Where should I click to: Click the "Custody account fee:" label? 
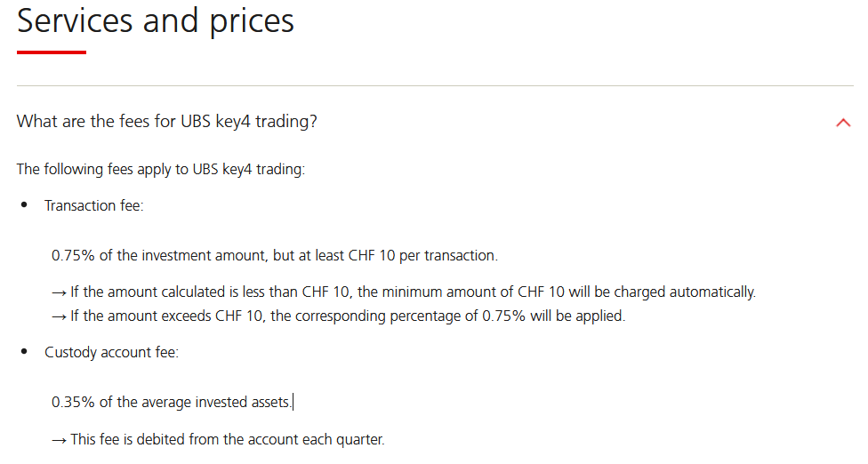click(x=111, y=352)
